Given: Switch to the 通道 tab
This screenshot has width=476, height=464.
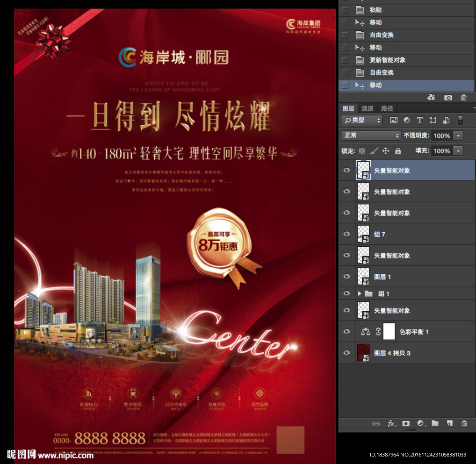Looking at the screenshot, I should click(368, 108).
